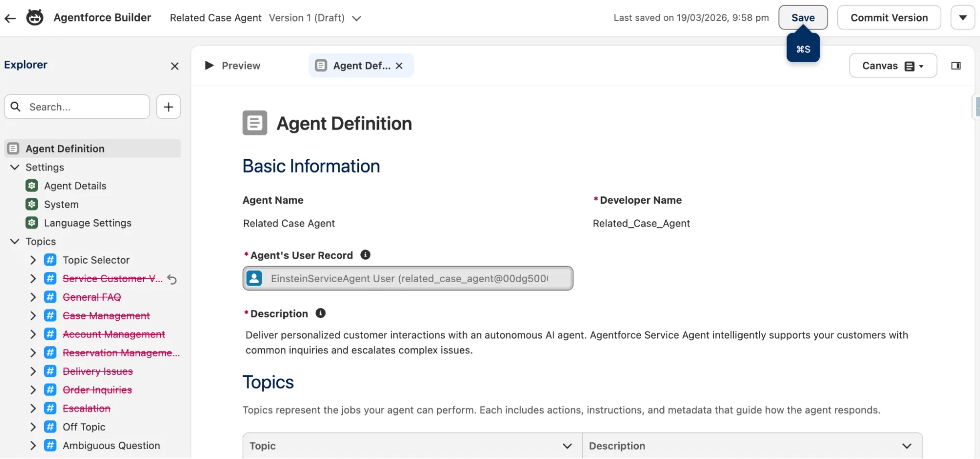Close the Explorer panel
This screenshot has height=459, width=980.
point(175,66)
